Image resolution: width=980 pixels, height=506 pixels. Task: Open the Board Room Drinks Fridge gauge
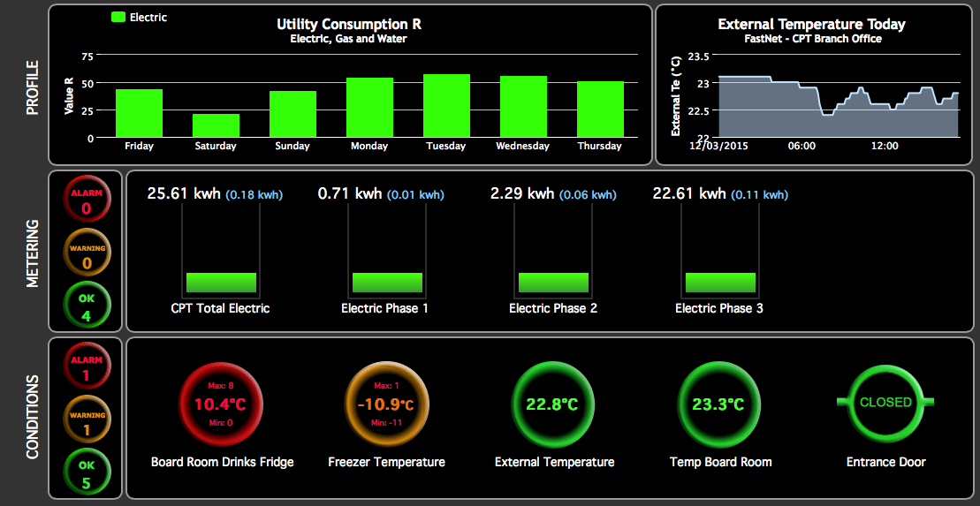click(221, 404)
